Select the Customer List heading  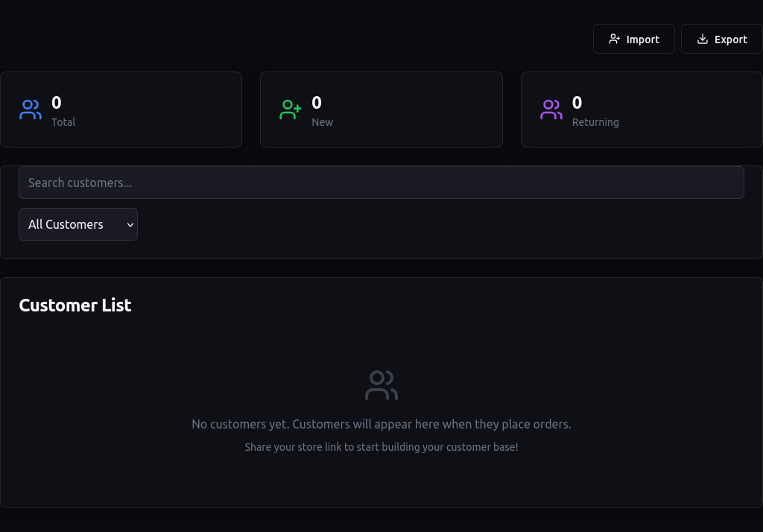[75, 305]
